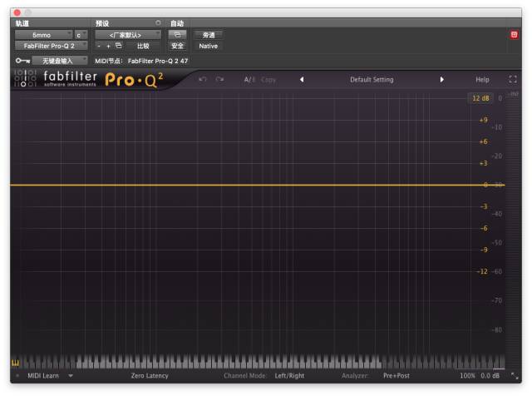Click the output level meter
The width and height of the screenshot is (532, 396).
click(514, 230)
